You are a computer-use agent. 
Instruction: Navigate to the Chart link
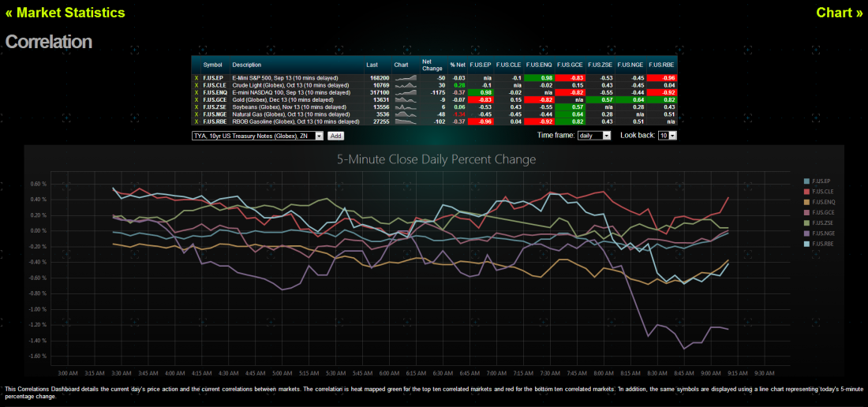839,13
